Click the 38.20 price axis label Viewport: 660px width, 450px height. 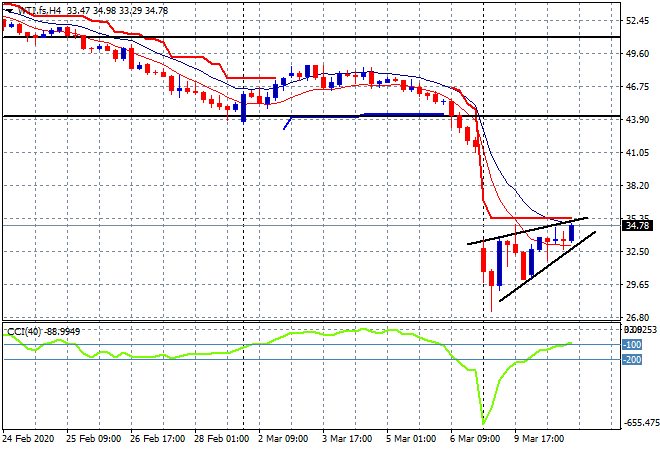coord(637,185)
